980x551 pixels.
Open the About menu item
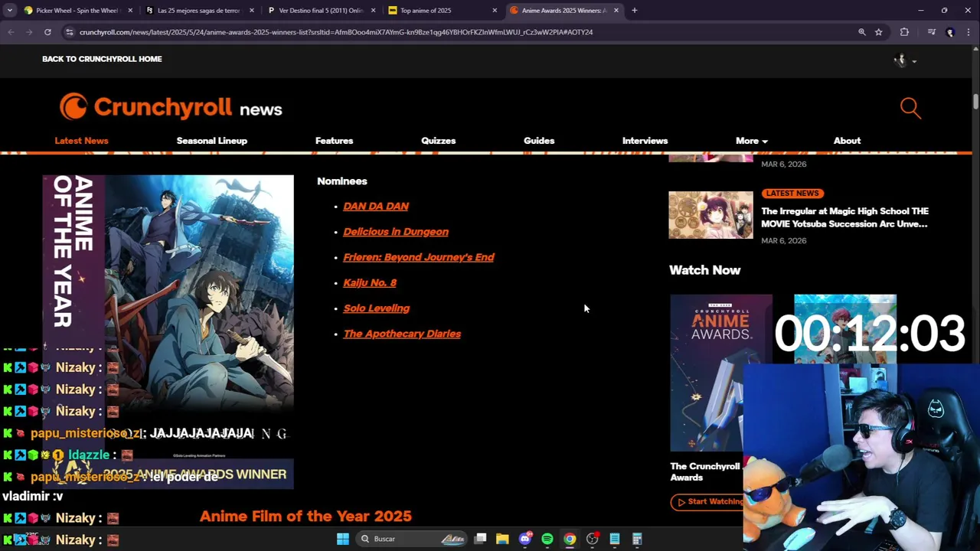tap(847, 141)
